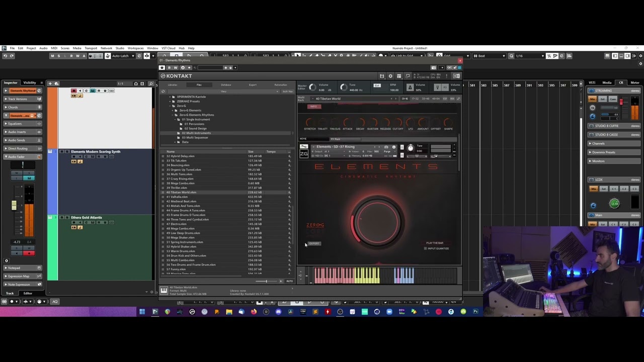This screenshot has height=362, width=644.
Task: Click the track list search magnifier
Action: [150, 83]
